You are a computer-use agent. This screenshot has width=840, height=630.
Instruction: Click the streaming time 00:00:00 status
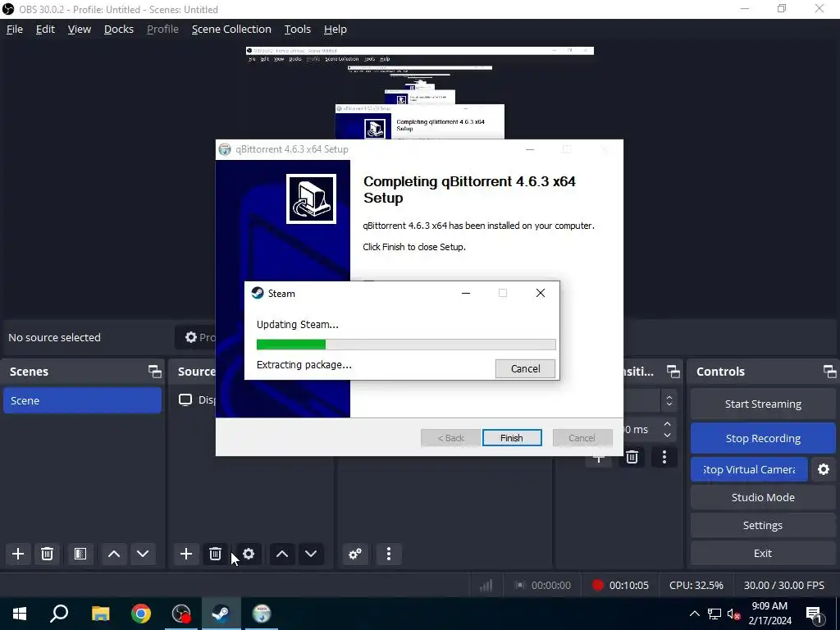[x=542, y=585]
